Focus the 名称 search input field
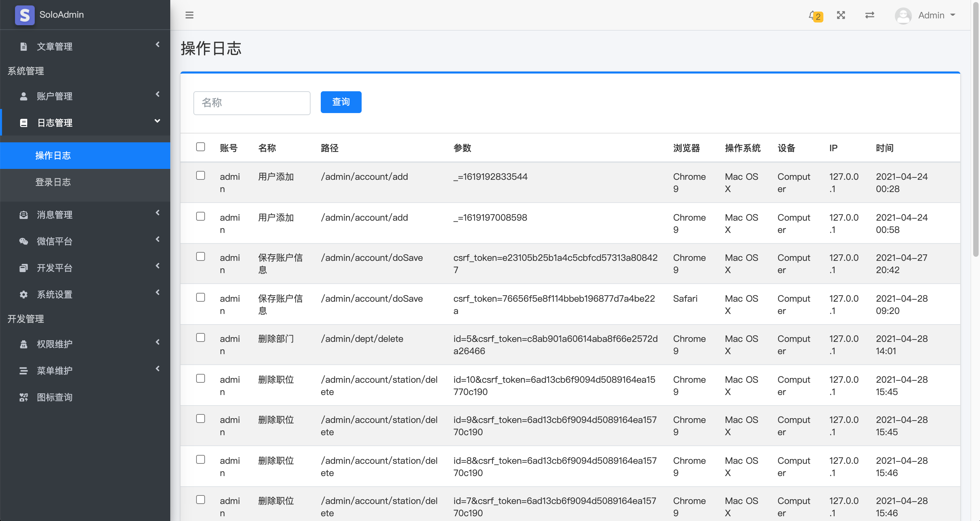Image resolution: width=980 pixels, height=521 pixels. (252, 103)
